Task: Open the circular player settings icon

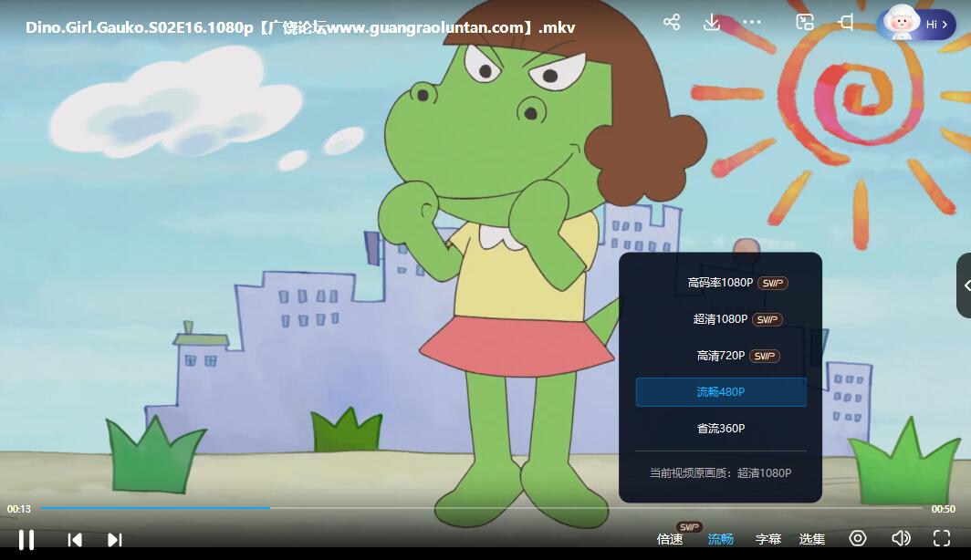Action: 858,538
